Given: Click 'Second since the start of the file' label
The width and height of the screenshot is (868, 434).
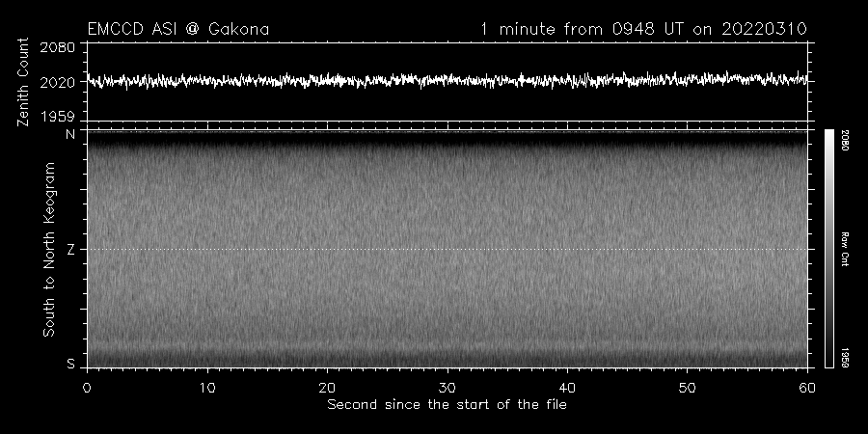Looking at the screenshot, I should click(x=447, y=405).
